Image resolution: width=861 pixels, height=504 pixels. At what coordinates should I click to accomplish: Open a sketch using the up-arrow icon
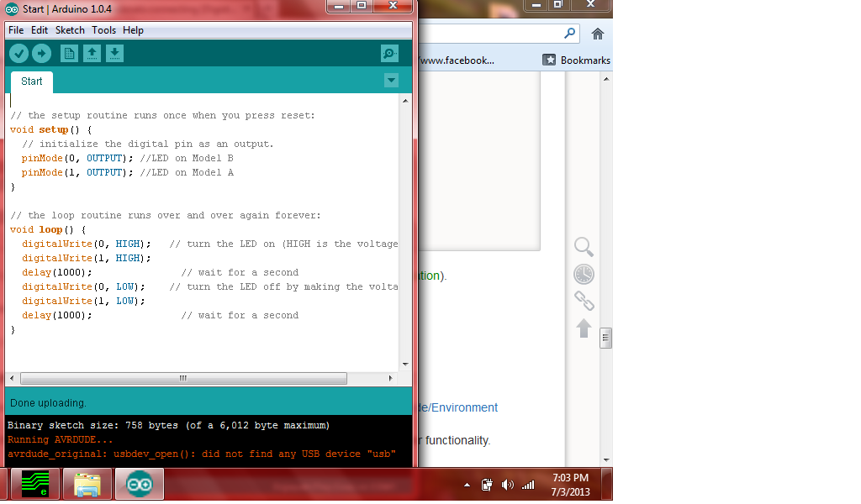(x=92, y=54)
